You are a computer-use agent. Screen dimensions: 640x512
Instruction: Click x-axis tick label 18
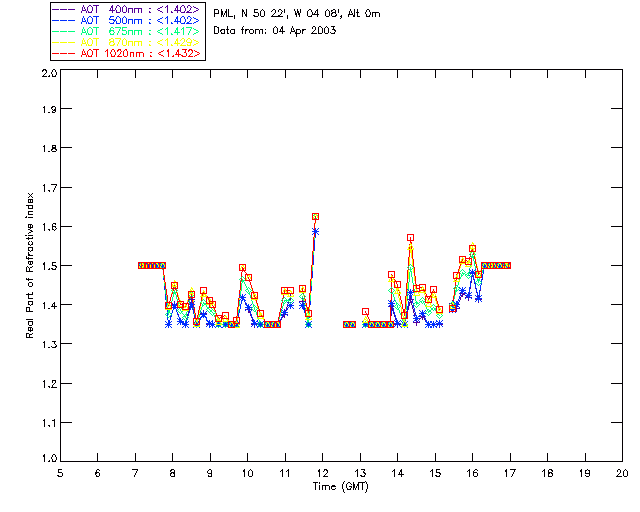(547, 473)
